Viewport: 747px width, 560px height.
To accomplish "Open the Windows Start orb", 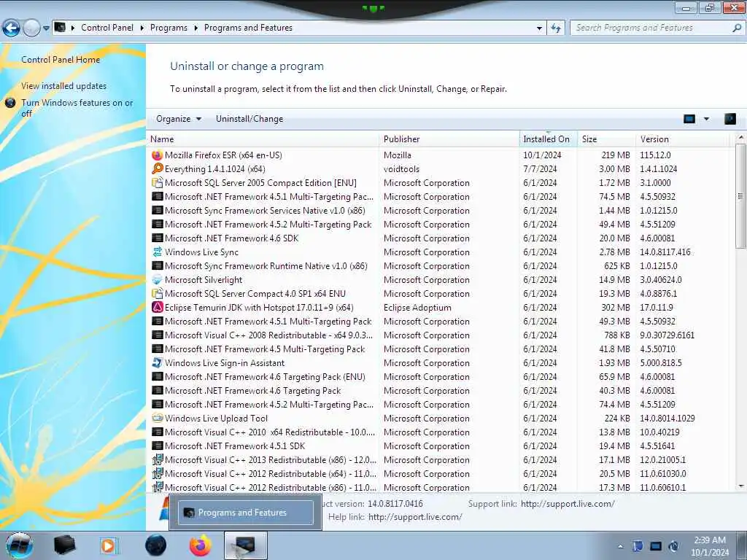I will pyautogui.click(x=20, y=545).
